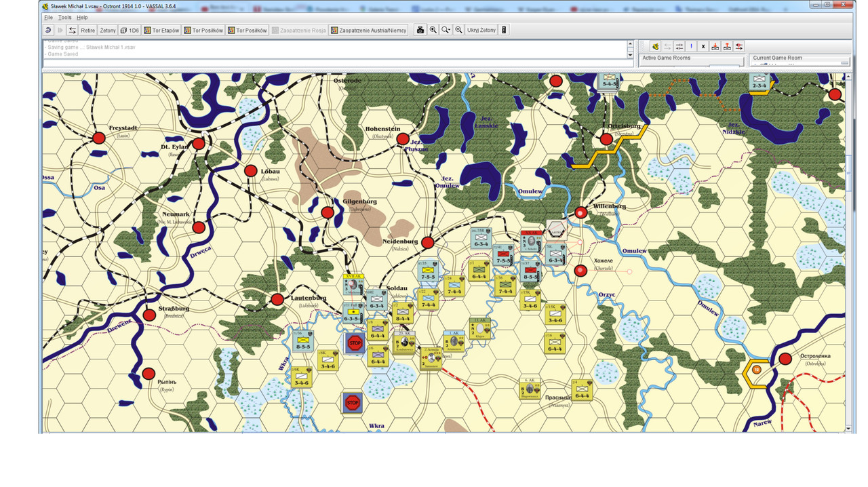Click the orange T2 hex marker
Screen dimensions: 868x487
click(x=756, y=370)
